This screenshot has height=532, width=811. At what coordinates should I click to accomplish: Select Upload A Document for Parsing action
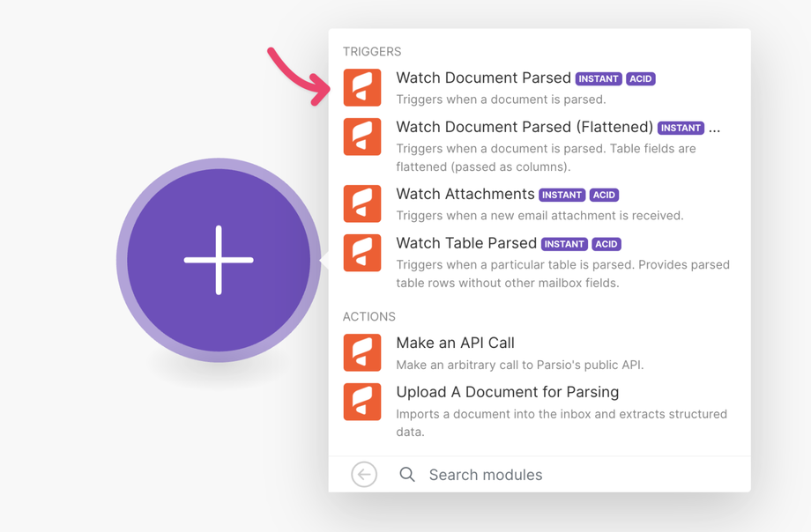coord(539,411)
